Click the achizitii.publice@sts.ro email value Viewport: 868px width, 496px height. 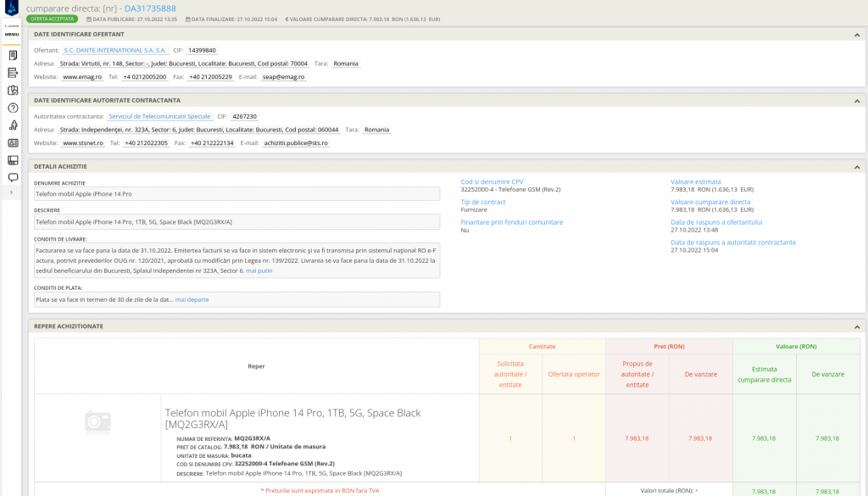(x=296, y=142)
